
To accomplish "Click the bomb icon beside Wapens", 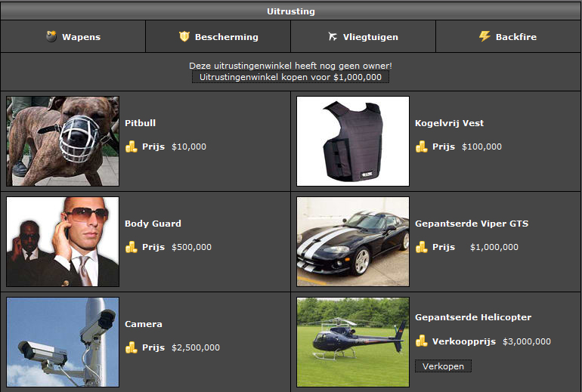I will (x=51, y=36).
